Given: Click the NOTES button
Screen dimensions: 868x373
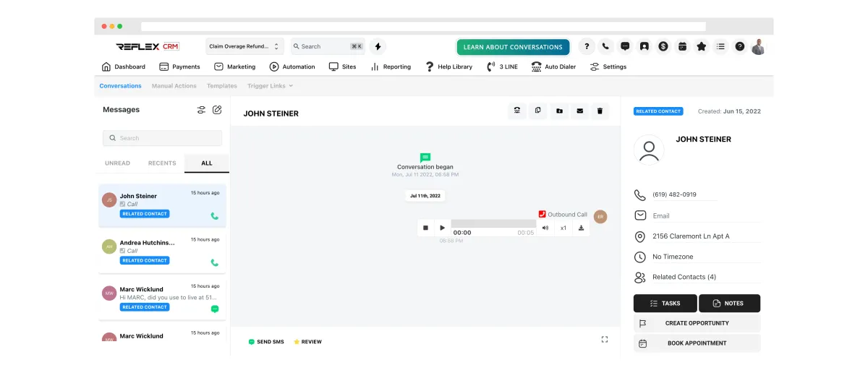Looking at the screenshot, I should pyautogui.click(x=729, y=304).
